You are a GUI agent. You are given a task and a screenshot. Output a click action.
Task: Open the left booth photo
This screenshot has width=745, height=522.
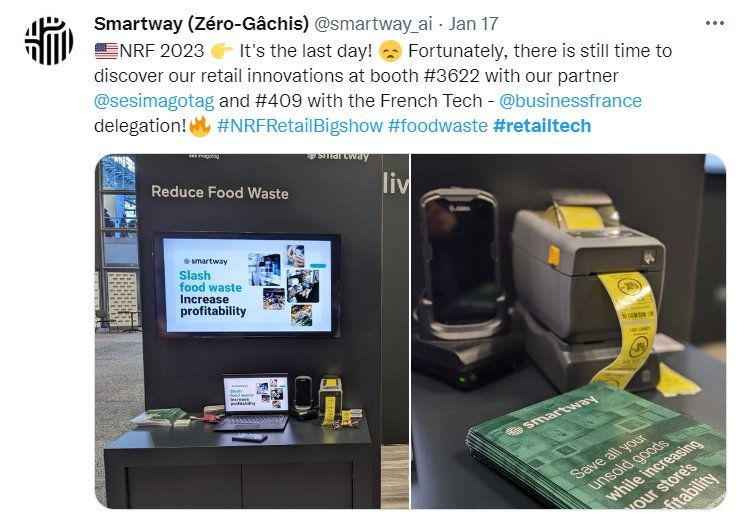click(x=252, y=331)
